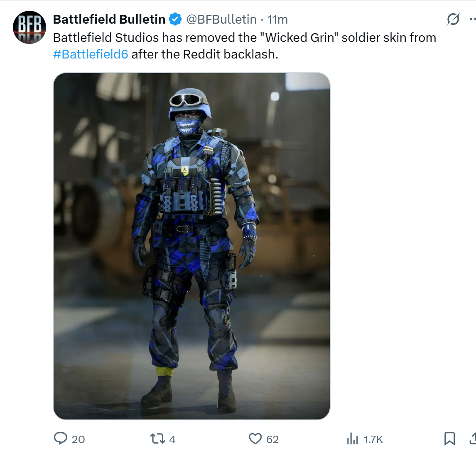Open the more options ellipsis menu
Viewport: 476px width, 456px height.
[472, 19]
